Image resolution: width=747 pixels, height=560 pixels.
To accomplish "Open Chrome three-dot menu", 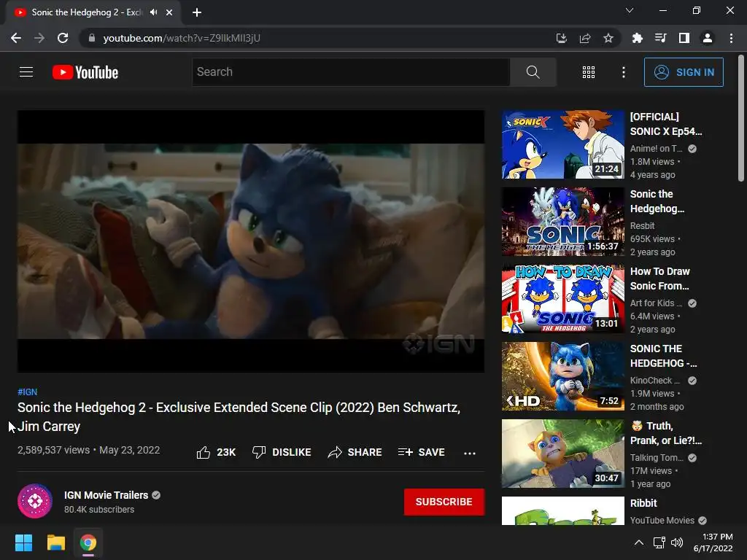I will point(731,38).
